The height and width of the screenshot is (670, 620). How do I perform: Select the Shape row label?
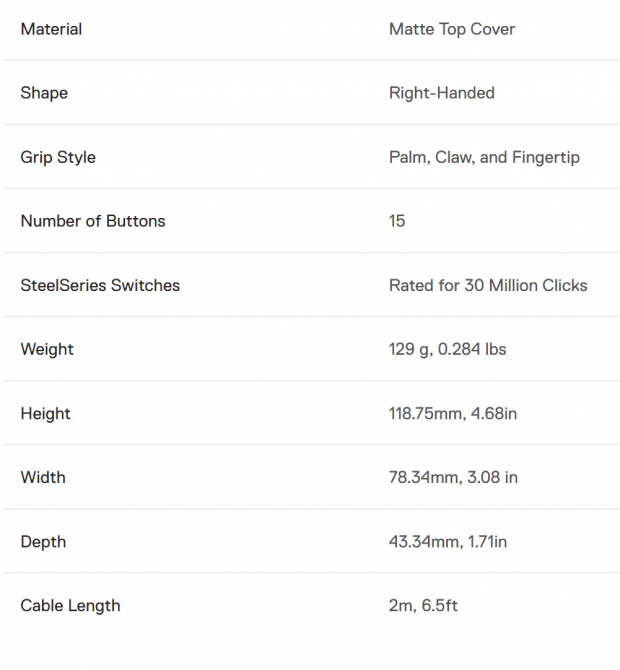click(44, 93)
